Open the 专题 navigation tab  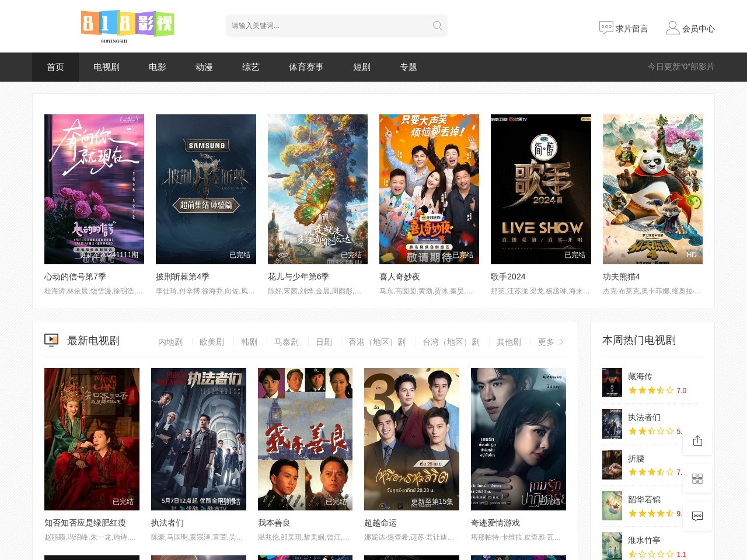click(409, 67)
